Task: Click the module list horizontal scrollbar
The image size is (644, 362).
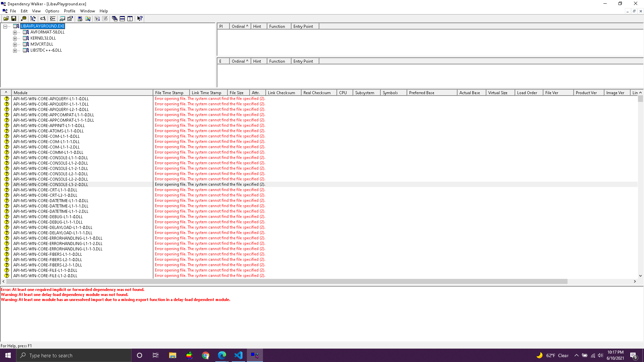Action: pos(285,282)
